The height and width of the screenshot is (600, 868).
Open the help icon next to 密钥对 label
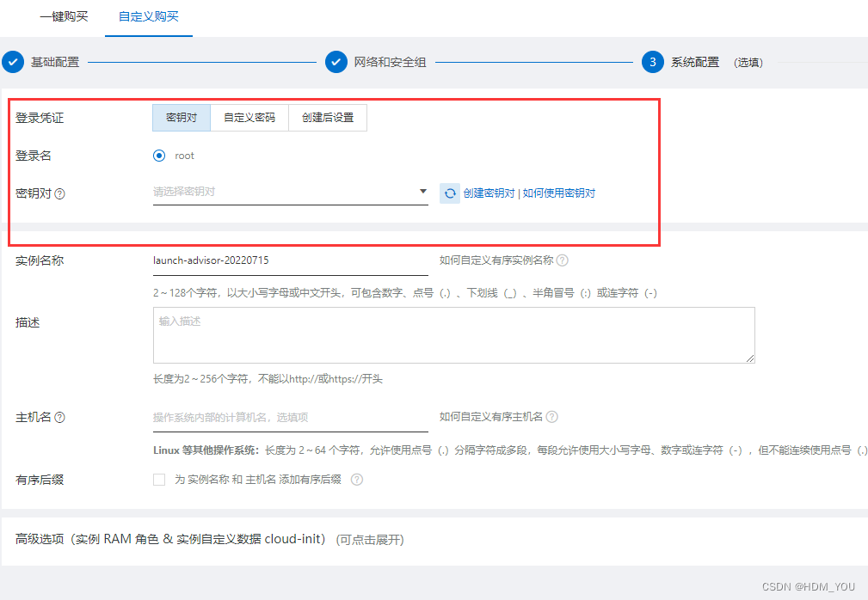(58, 193)
